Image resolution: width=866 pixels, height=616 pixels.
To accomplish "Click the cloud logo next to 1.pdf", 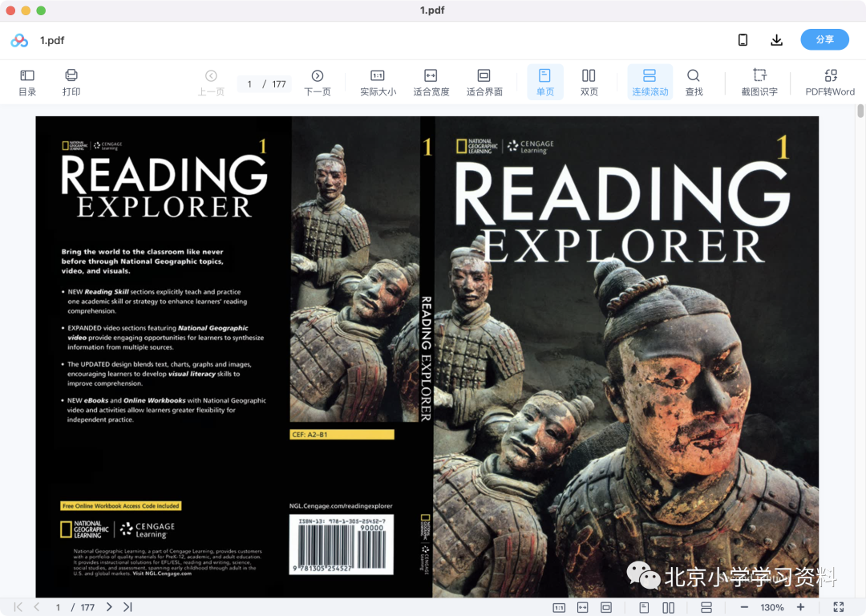I will [x=19, y=40].
